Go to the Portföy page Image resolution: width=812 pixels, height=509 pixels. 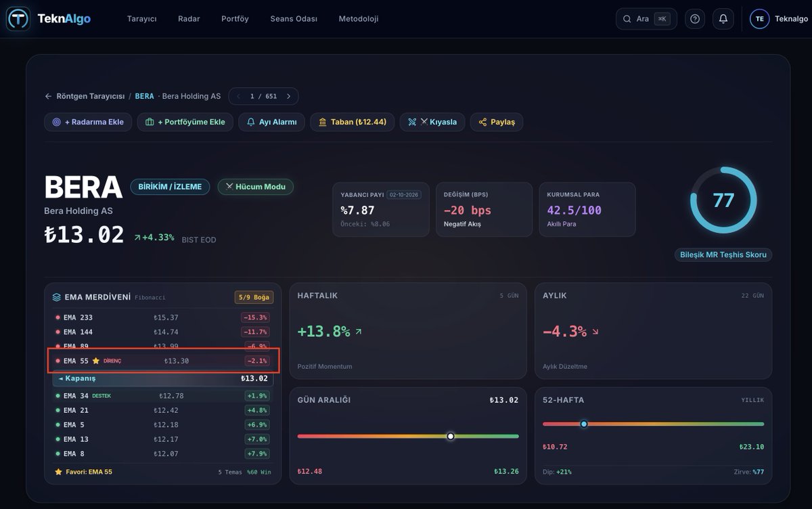[x=235, y=19]
